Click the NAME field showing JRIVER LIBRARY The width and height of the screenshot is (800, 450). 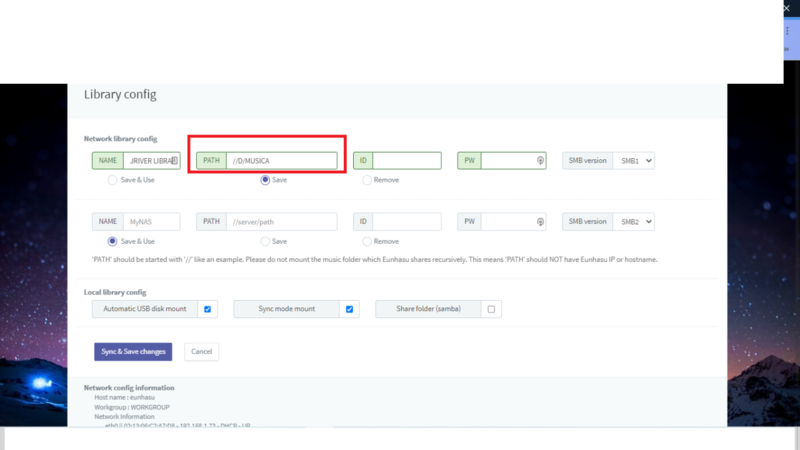click(150, 160)
